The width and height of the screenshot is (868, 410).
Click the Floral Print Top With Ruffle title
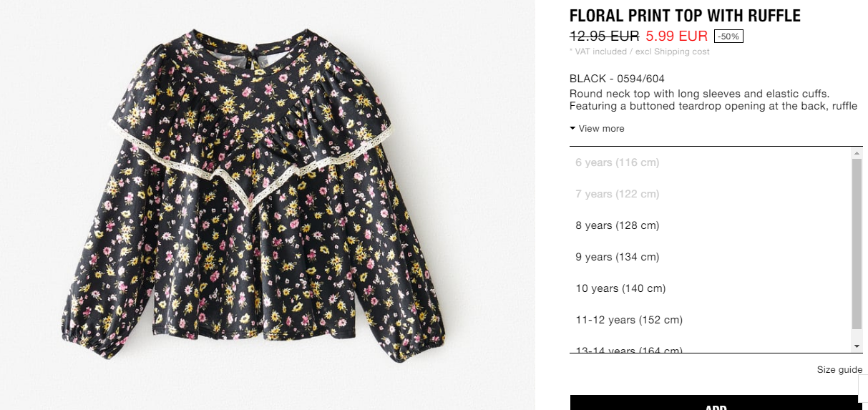tap(685, 15)
